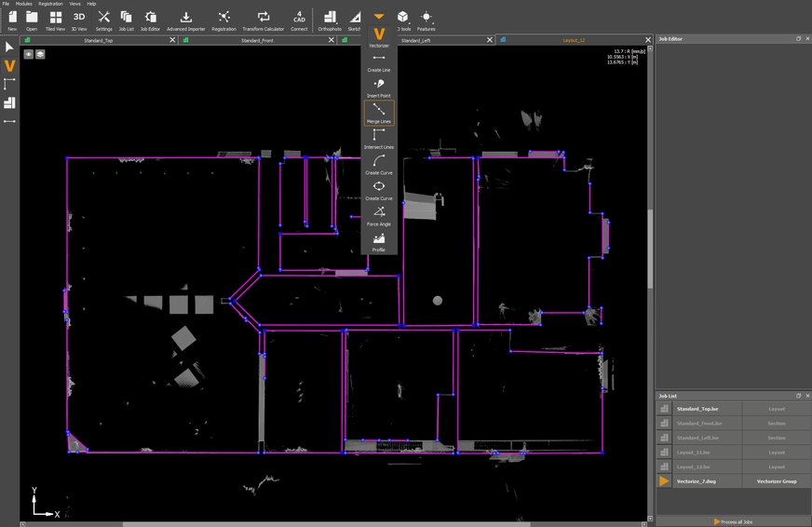Toggle the layers overlay button in viewport
This screenshot has width=812, height=527.
tap(40, 54)
